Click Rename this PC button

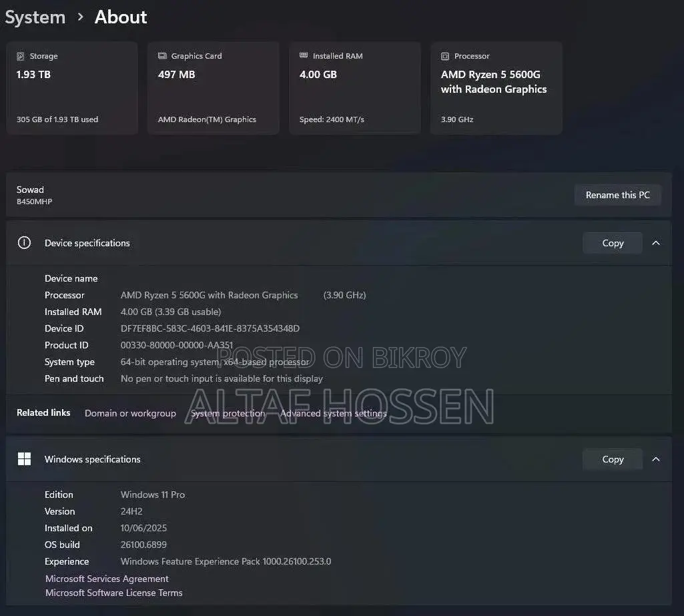(618, 195)
